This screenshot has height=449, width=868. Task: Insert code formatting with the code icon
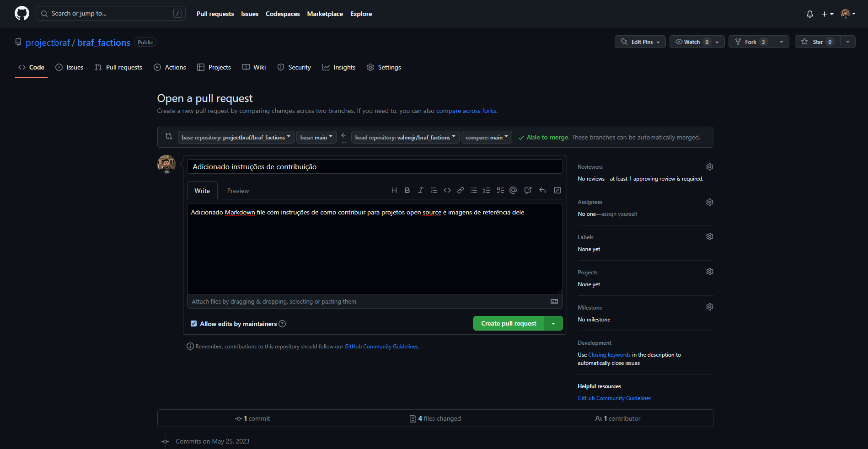click(447, 191)
